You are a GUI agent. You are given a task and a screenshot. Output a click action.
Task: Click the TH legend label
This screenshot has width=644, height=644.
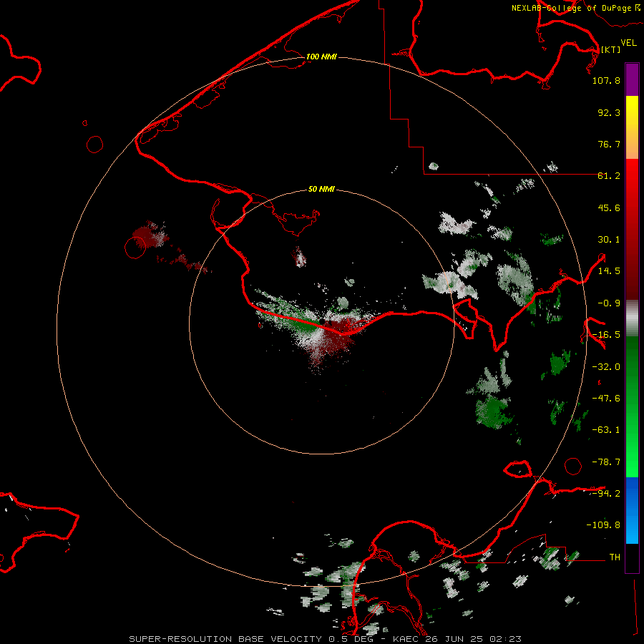coord(615,557)
